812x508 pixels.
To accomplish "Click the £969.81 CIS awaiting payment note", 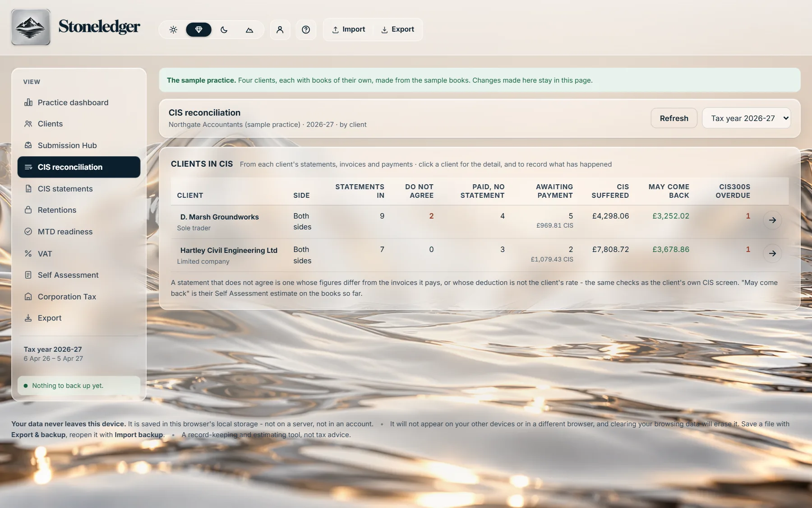I will click(555, 225).
